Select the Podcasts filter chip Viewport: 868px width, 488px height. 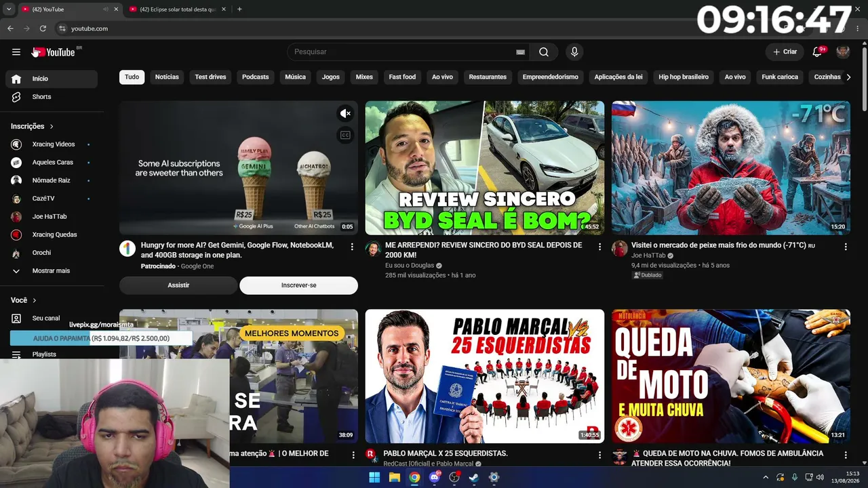pyautogui.click(x=256, y=77)
